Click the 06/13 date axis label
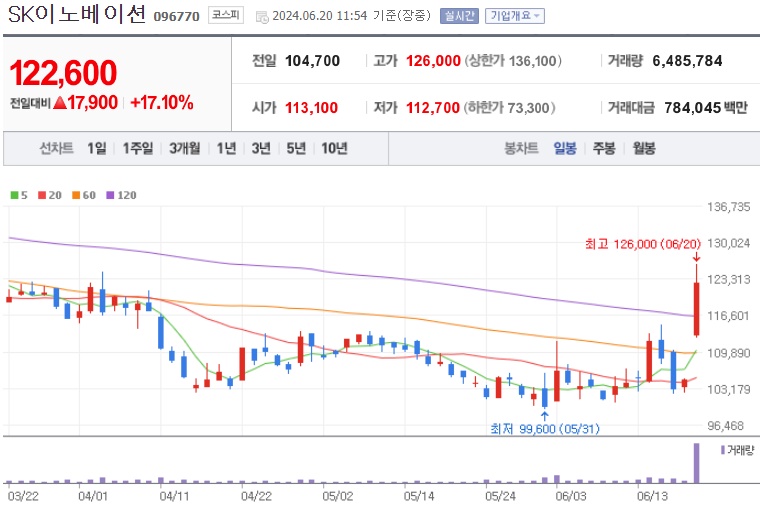Viewport: 760px width, 510px height. [x=652, y=496]
